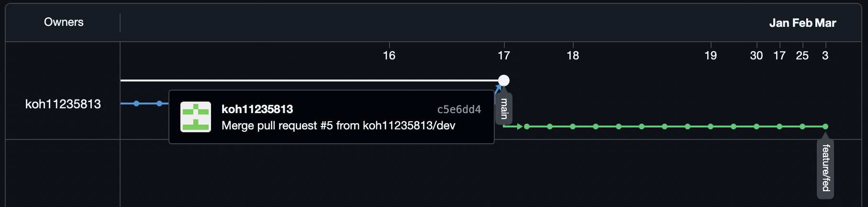Screen dimensions: 868x207
Task: Jump to the Jan month label
Action: [x=779, y=23]
